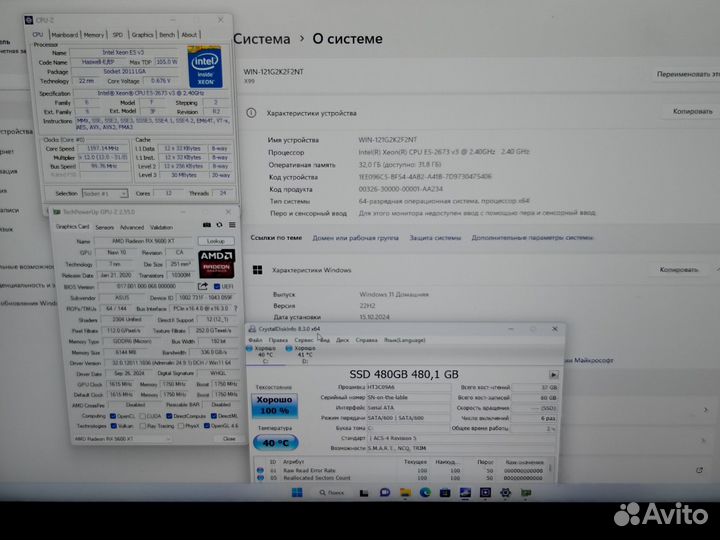The height and width of the screenshot is (540, 720).
Task: Switch to Graphics tab in CPU-Z
Action: click(142, 35)
